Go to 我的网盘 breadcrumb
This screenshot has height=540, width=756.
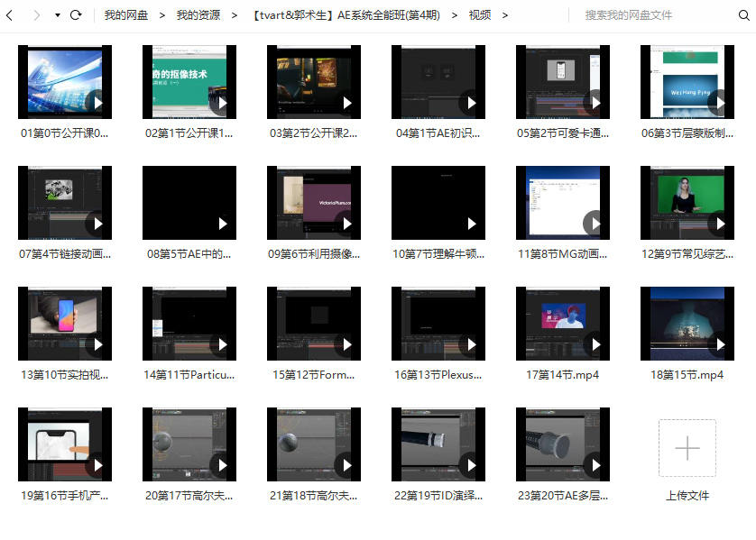[x=126, y=15]
